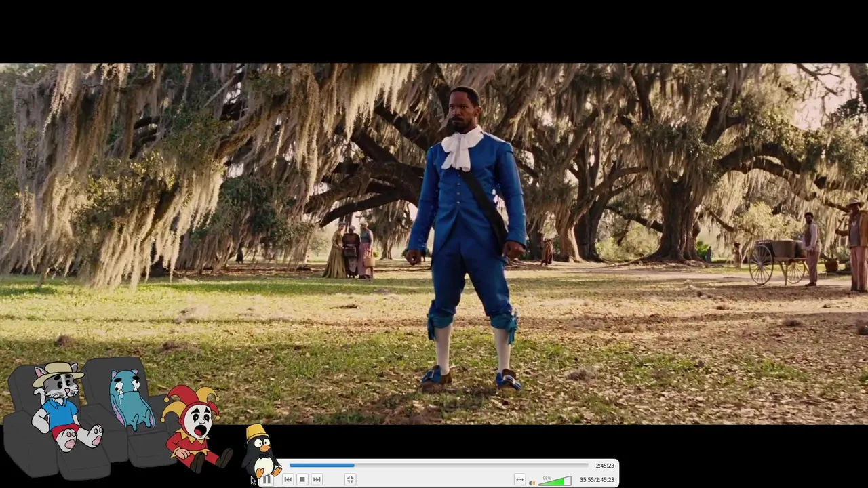
Task: Skip to next media track
Action: pos(317,479)
